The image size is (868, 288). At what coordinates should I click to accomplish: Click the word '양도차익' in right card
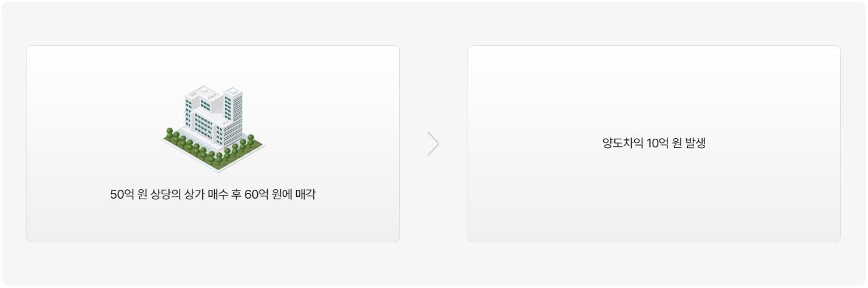623,144
